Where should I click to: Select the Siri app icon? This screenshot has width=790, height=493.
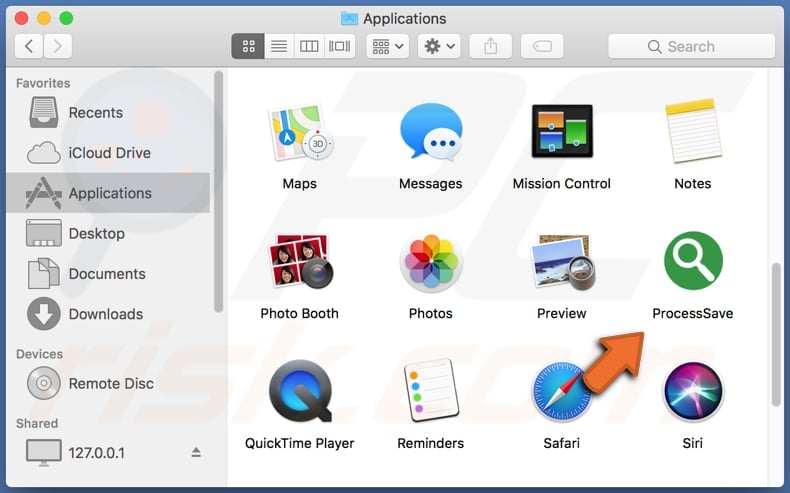(693, 392)
